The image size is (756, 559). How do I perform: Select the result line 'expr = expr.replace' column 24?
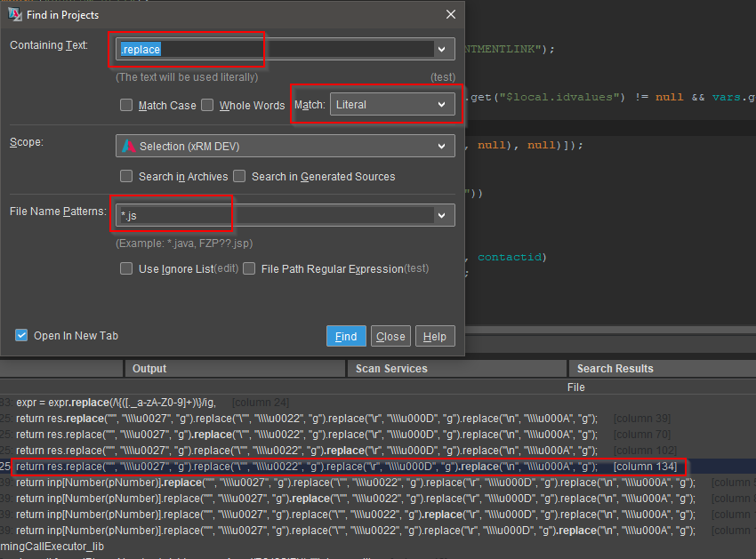point(378,403)
